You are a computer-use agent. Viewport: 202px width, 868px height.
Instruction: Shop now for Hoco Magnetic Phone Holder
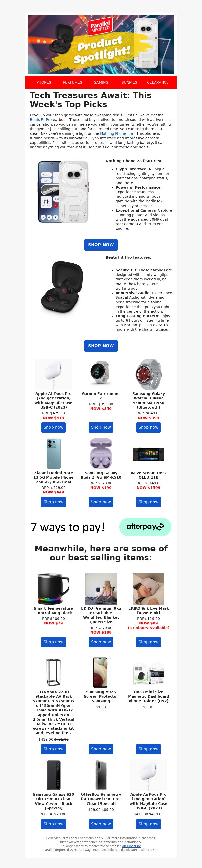coord(148,749)
